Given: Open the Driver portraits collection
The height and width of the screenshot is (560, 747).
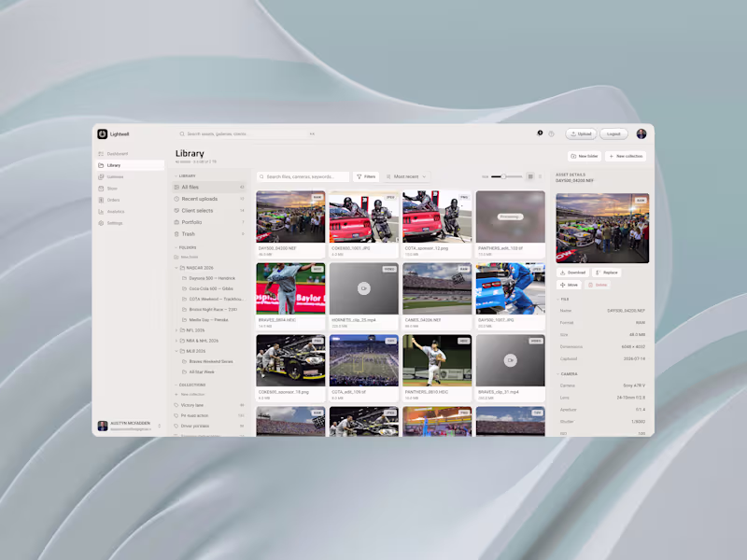Looking at the screenshot, I should pyautogui.click(x=209, y=426).
